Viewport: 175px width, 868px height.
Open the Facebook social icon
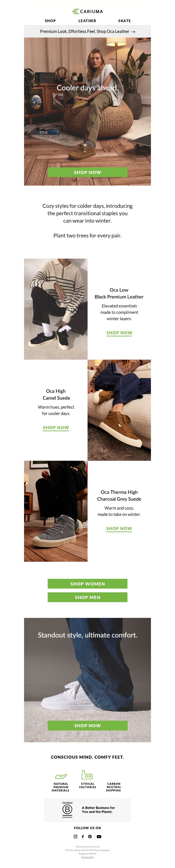[83, 836]
